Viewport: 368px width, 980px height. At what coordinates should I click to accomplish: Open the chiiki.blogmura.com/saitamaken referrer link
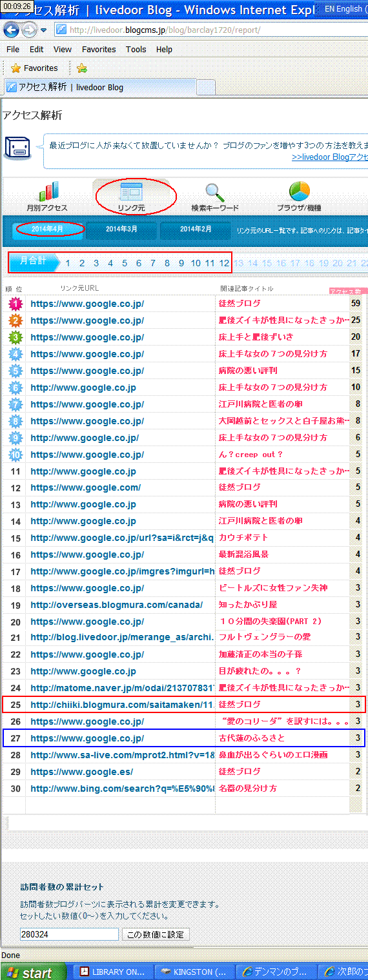tap(122, 705)
